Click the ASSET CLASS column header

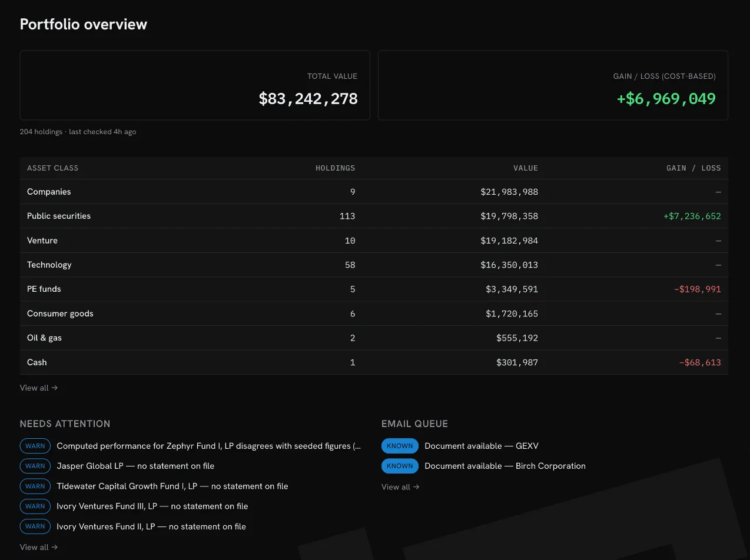[x=52, y=168]
